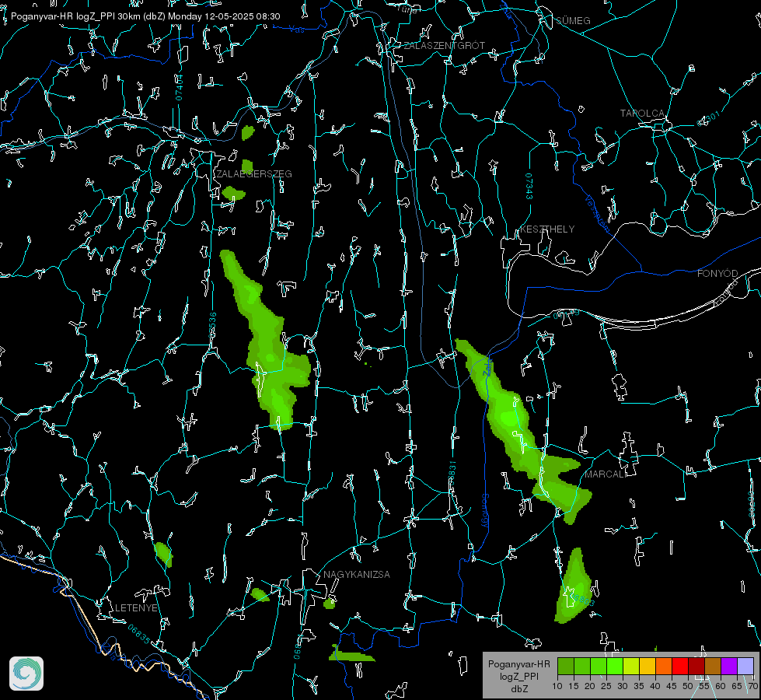Click the road number label '07343'
Image resolution: width=761 pixels, height=700 pixels.
pos(529,186)
